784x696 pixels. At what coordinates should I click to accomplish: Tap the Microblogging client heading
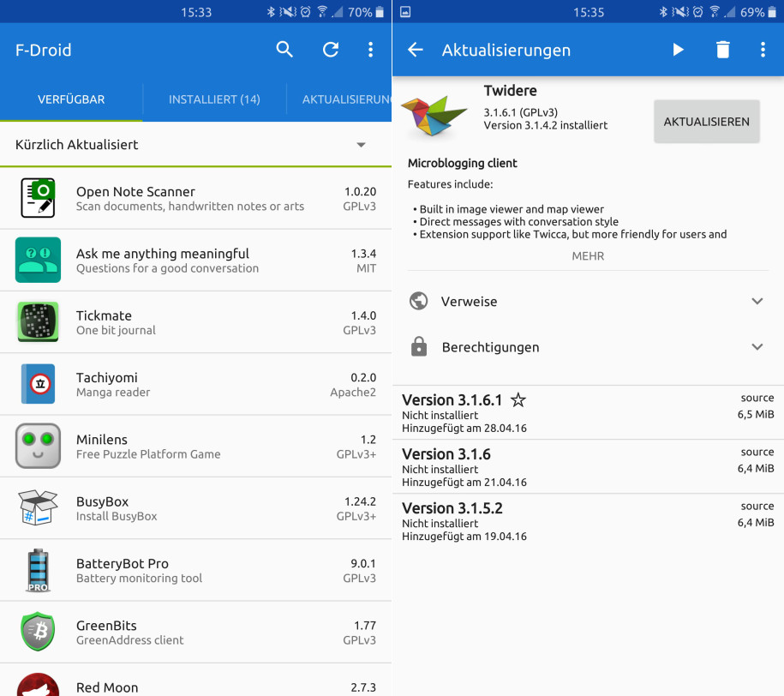[x=463, y=163]
